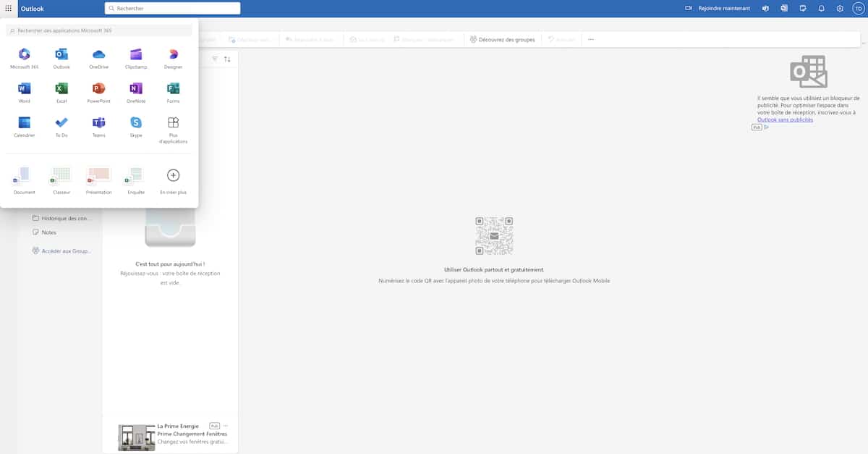Click the En créer plus button
Viewport: 868px width, 454px height.
tap(173, 180)
